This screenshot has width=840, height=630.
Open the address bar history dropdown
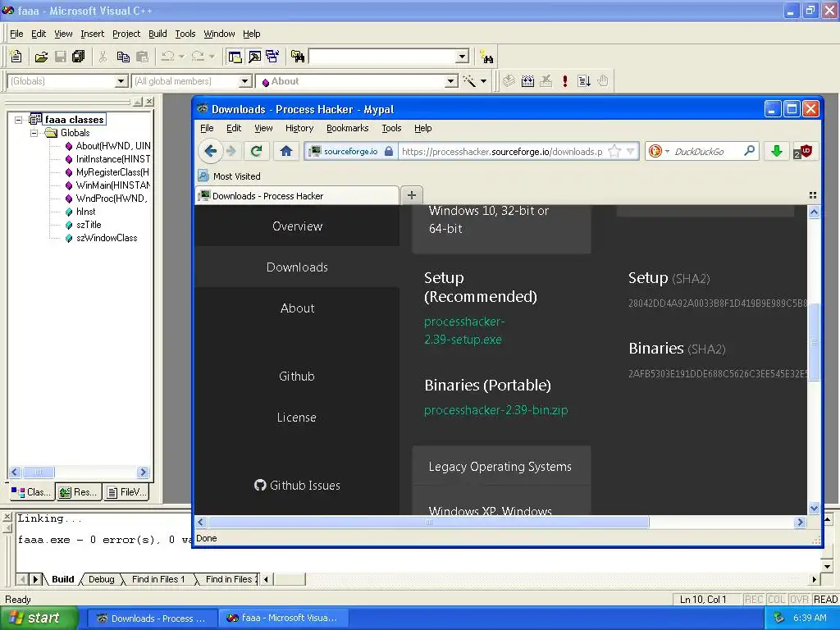[631, 152]
